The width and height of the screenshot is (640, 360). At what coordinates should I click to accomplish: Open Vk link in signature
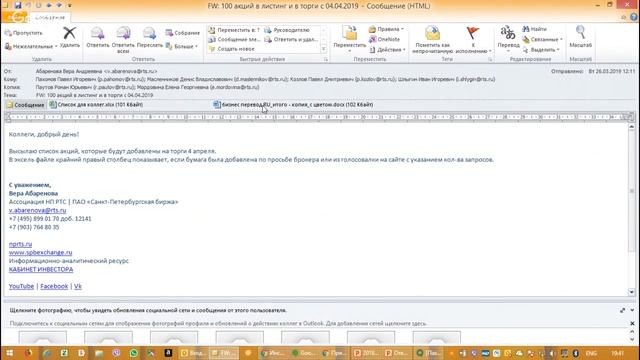[78, 287]
